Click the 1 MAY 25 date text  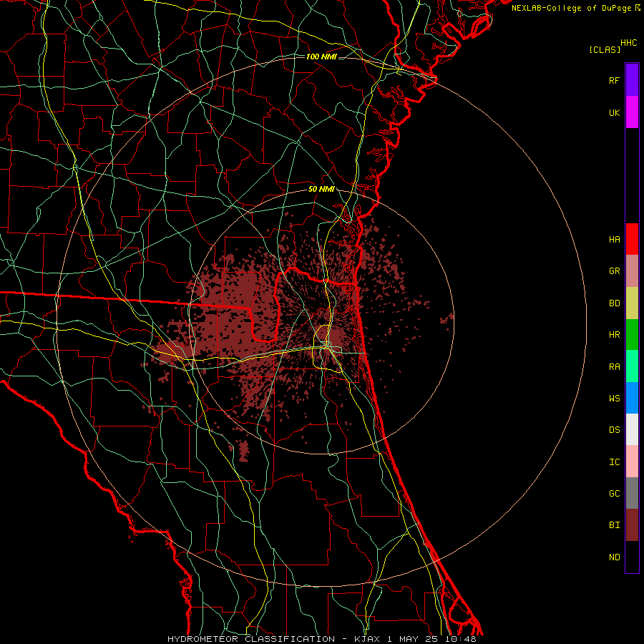tap(413, 639)
